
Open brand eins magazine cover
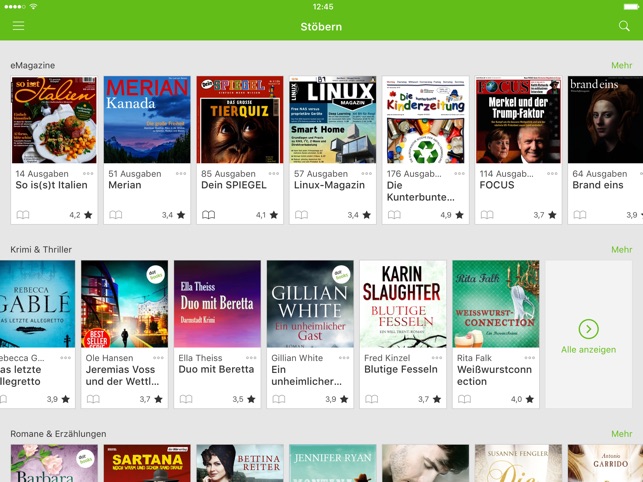(605, 119)
